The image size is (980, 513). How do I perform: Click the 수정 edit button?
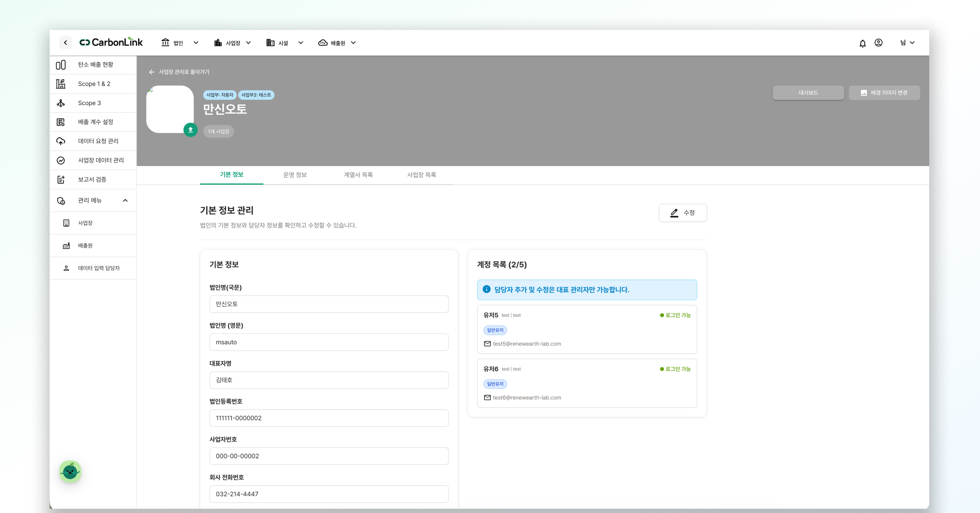pos(683,213)
